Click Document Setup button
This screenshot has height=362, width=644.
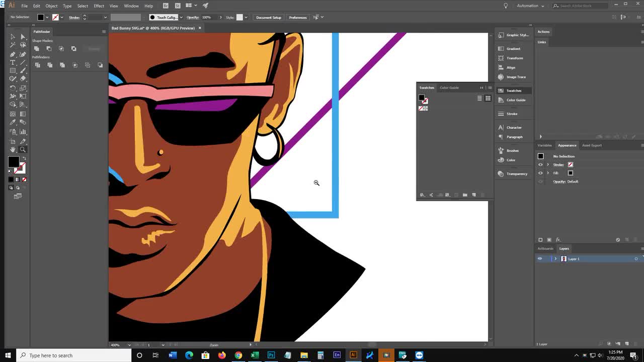pyautogui.click(x=269, y=17)
